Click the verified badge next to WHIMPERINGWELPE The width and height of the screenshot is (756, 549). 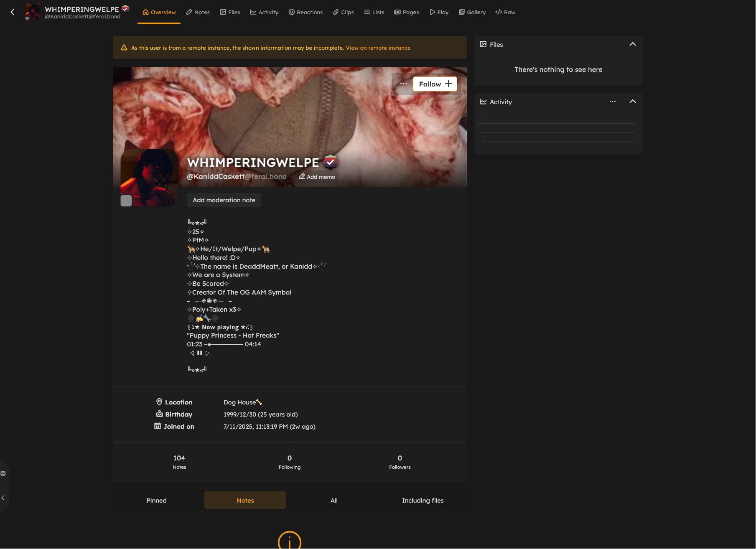coord(331,162)
